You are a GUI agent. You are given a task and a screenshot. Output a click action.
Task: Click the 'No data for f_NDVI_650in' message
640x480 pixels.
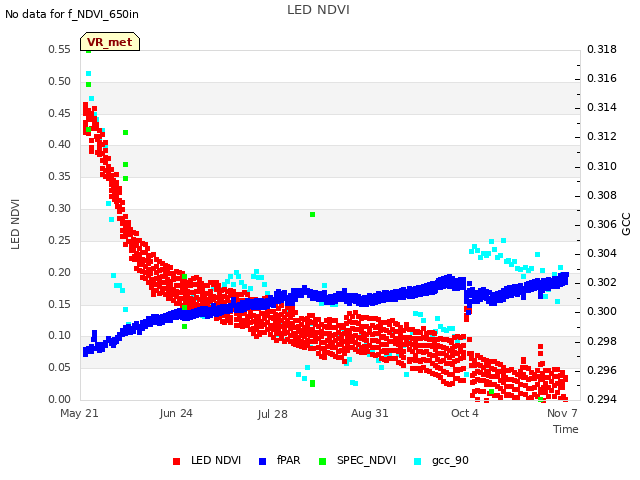point(72,14)
